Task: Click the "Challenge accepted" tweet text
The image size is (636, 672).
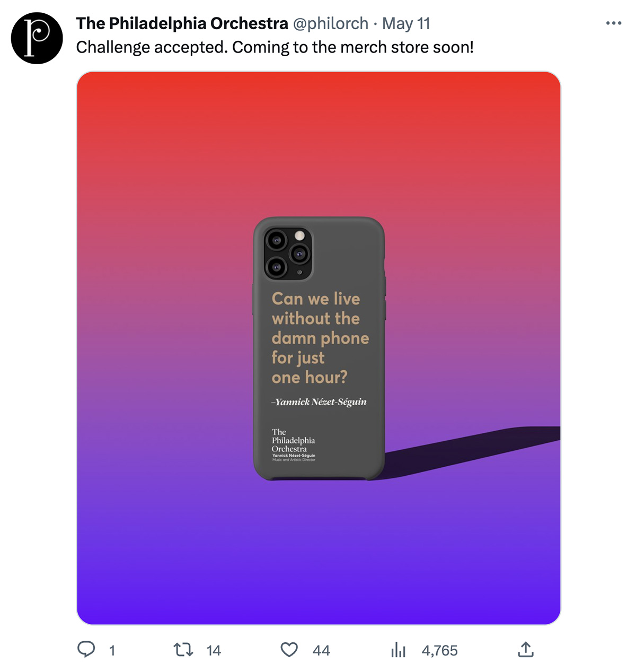Action: point(275,47)
